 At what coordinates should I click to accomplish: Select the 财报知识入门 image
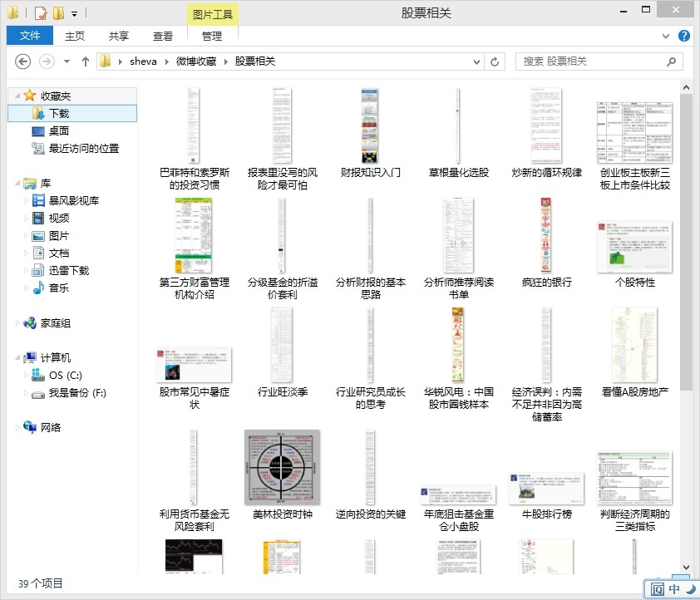(370, 134)
